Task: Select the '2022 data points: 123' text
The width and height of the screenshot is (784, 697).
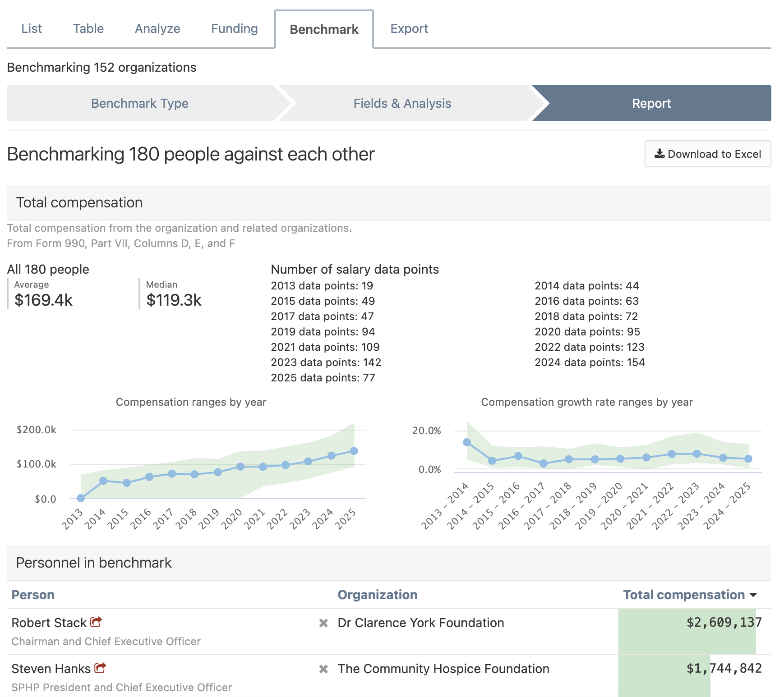Action: (590, 347)
